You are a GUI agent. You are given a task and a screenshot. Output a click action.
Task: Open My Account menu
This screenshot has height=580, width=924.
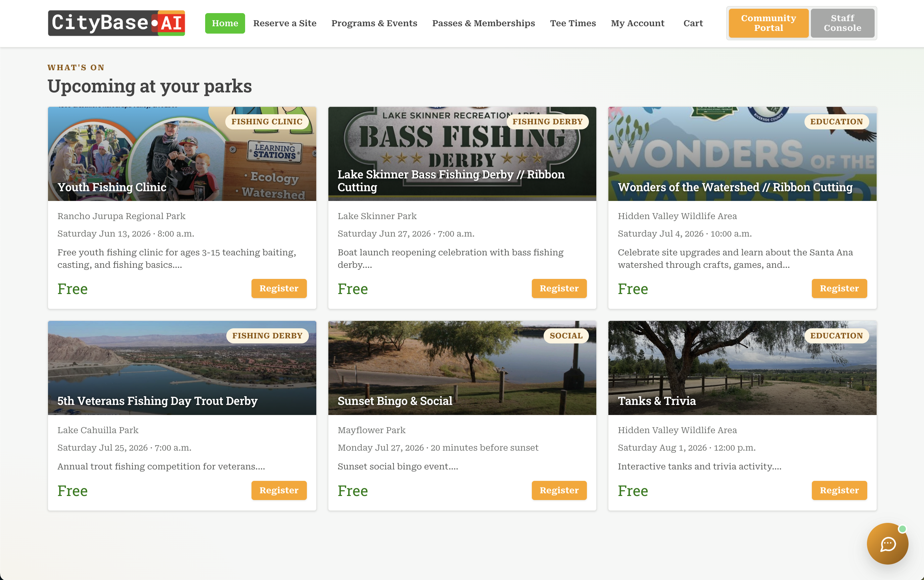638,24
